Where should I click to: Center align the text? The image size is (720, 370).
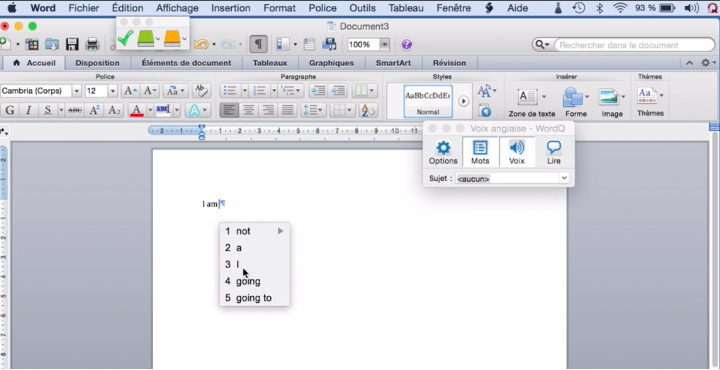248,110
